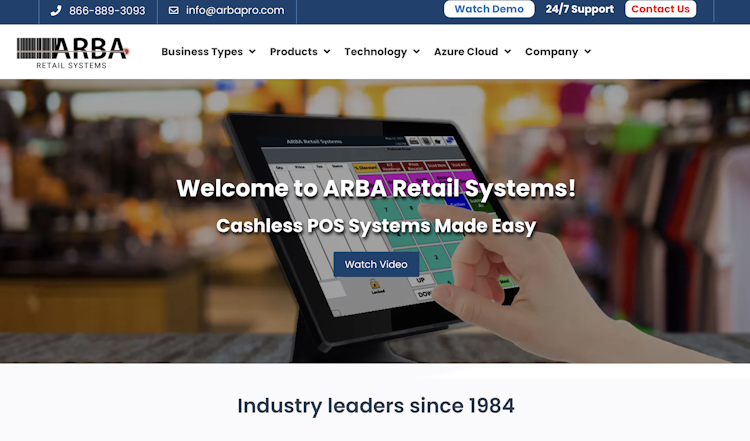750x441 pixels.
Task: Expand the Products dropdown arrow
Action: pos(327,52)
